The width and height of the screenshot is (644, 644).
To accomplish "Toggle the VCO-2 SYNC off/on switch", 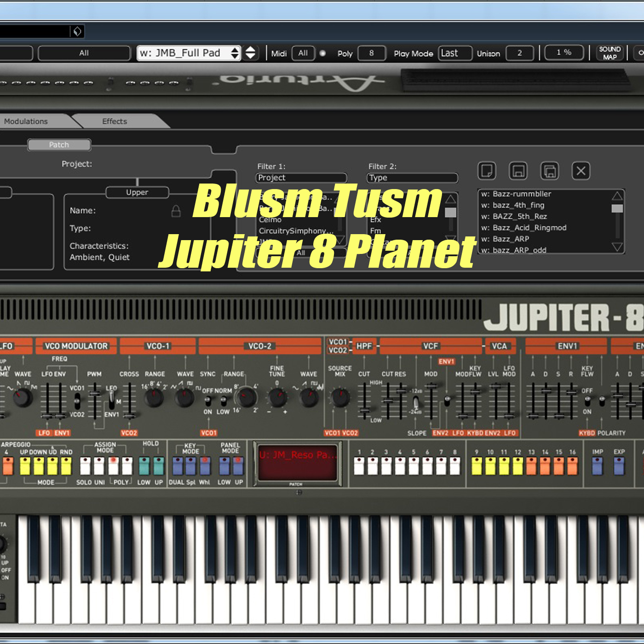I will click(x=208, y=401).
